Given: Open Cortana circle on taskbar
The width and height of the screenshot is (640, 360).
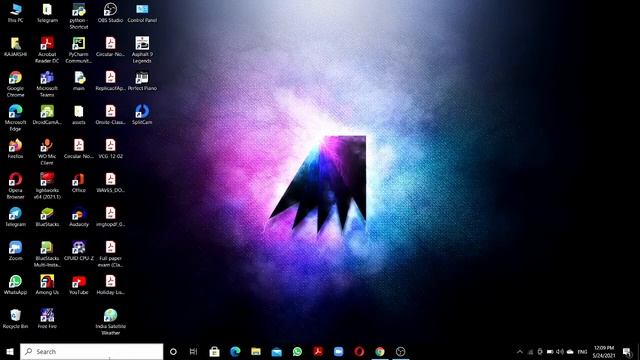Looking at the screenshot, I should [x=173, y=351].
